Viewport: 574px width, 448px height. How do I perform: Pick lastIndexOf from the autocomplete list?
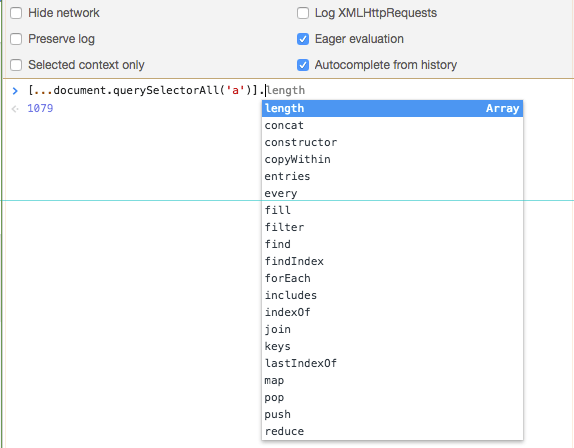[392, 363]
